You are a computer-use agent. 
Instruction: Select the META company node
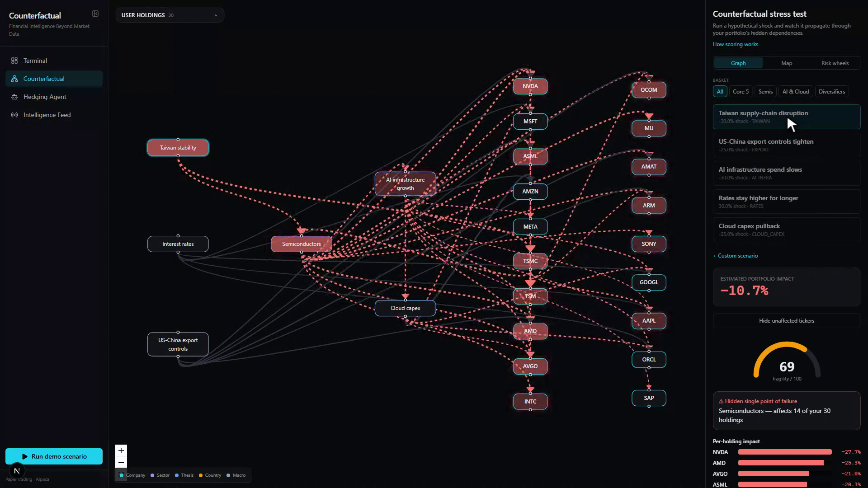point(530,227)
